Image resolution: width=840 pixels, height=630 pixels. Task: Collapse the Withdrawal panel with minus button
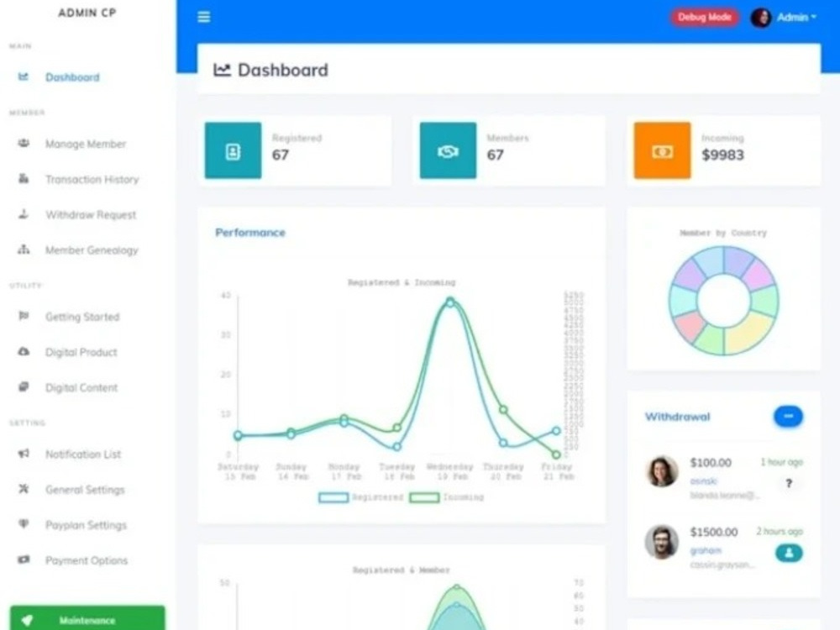click(x=788, y=417)
